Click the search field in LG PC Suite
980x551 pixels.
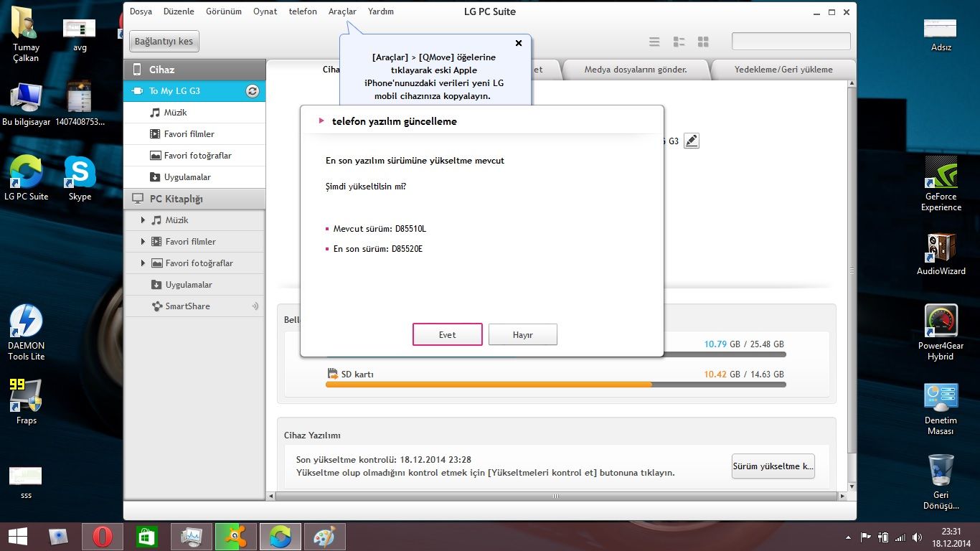tap(791, 42)
